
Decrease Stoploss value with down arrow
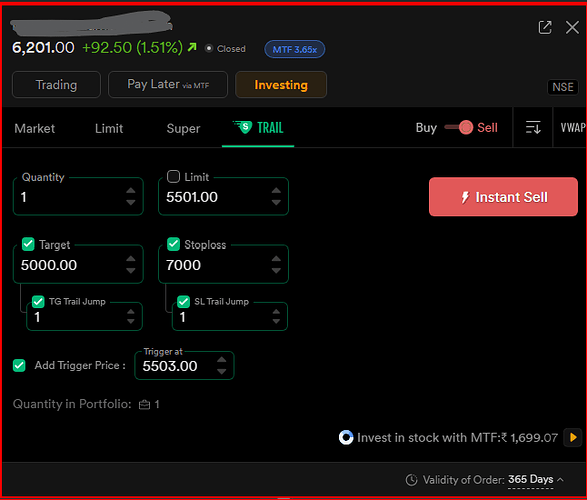click(x=276, y=271)
